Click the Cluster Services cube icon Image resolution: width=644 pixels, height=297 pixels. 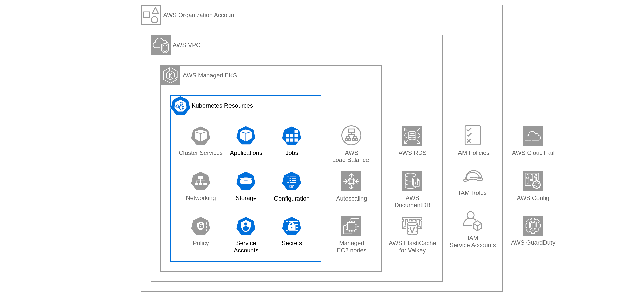[201, 136]
